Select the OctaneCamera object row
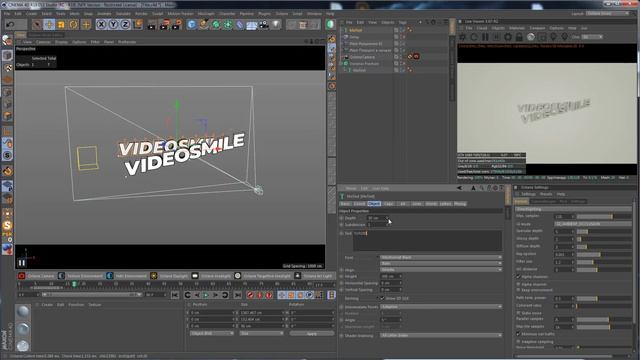Screen dimensions: 640x360 tap(362, 57)
